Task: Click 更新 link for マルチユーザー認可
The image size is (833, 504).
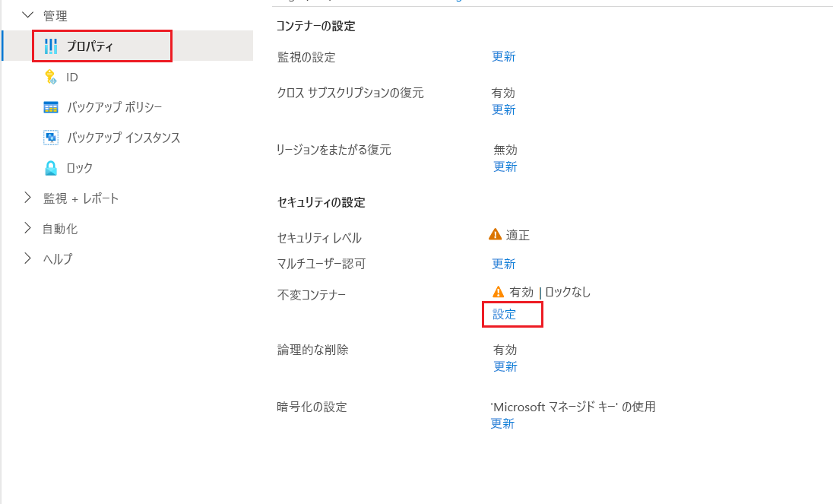Action: (504, 264)
